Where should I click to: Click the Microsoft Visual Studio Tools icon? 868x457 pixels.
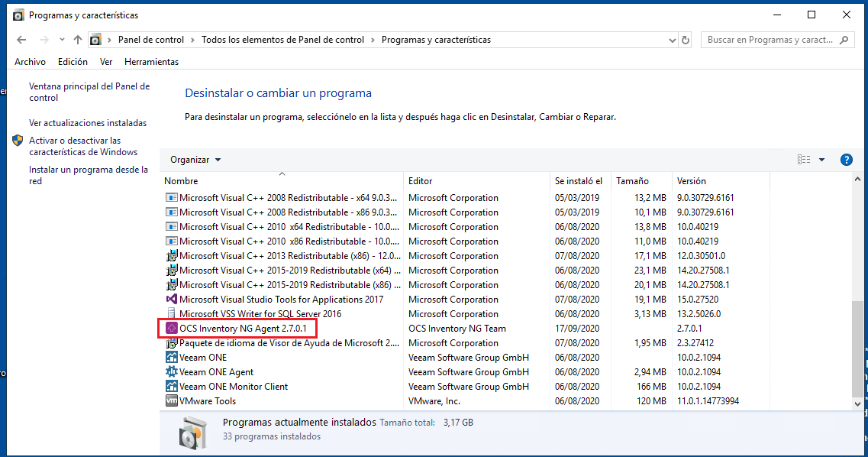pyautogui.click(x=169, y=299)
